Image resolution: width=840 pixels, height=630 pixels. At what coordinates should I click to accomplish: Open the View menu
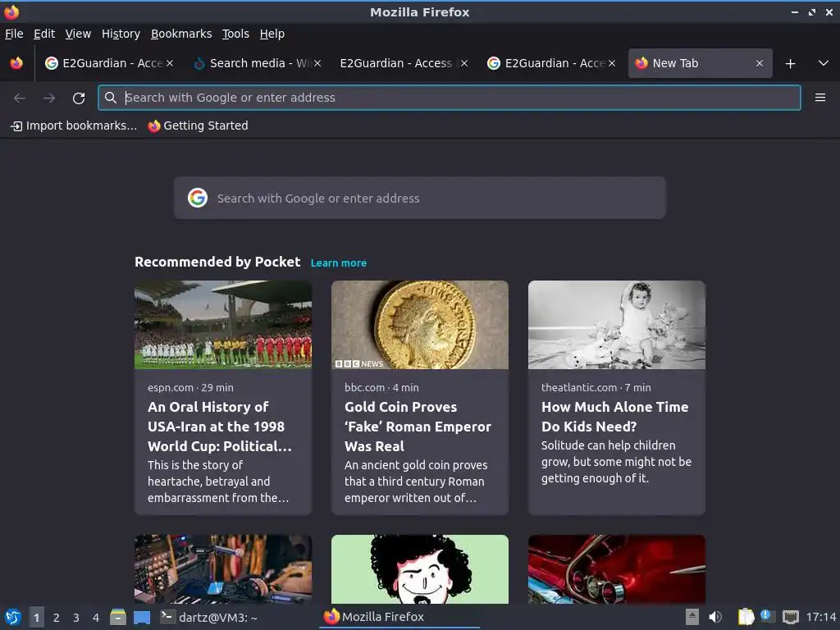click(x=78, y=34)
